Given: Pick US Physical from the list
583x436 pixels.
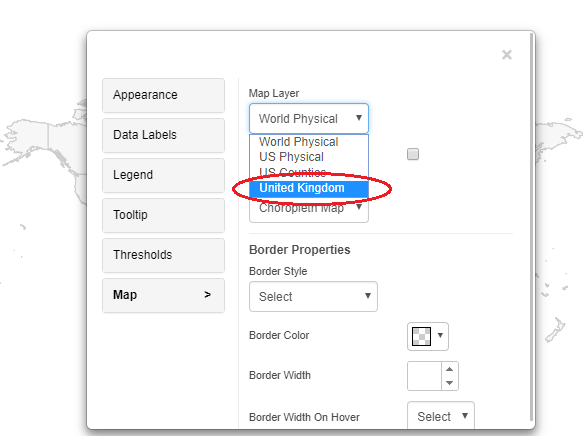Looking at the screenshot, I should [309, 157].
